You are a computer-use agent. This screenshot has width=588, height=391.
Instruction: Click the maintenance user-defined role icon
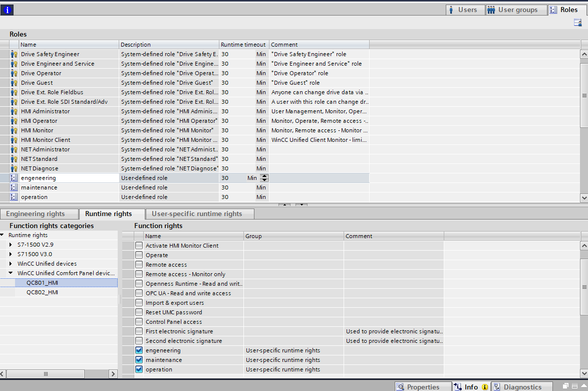point(14,187)
